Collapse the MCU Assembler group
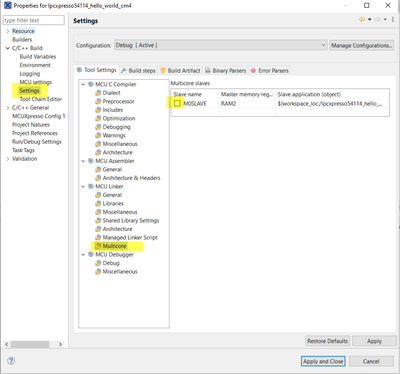 [x=83, y=161]
